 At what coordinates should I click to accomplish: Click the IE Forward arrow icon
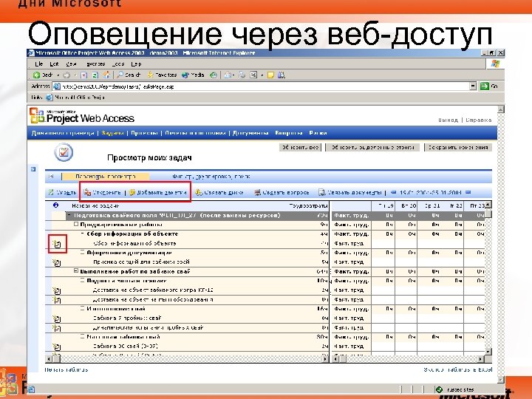[x=66, y=75]
